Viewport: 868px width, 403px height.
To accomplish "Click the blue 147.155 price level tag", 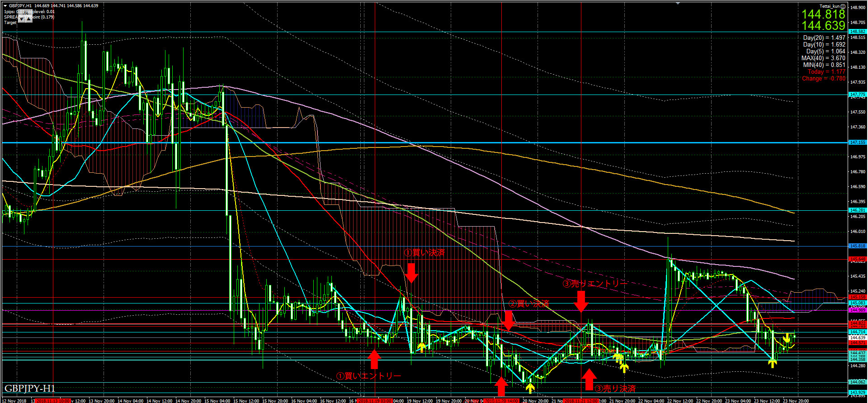I will (858, 142).
